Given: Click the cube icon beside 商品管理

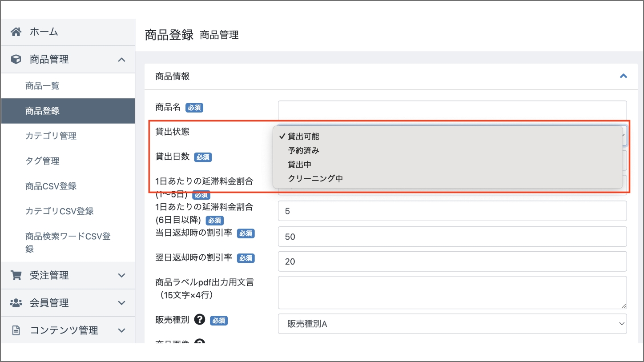Looking at the screenshot, I should pyautogui.click(x=16, y=60).
